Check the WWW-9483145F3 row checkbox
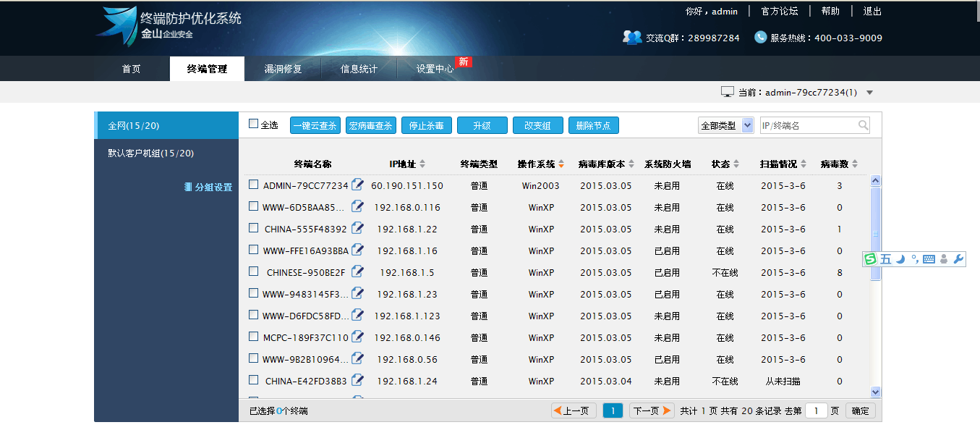Screen dimensions: 980x438 (253, 293)
